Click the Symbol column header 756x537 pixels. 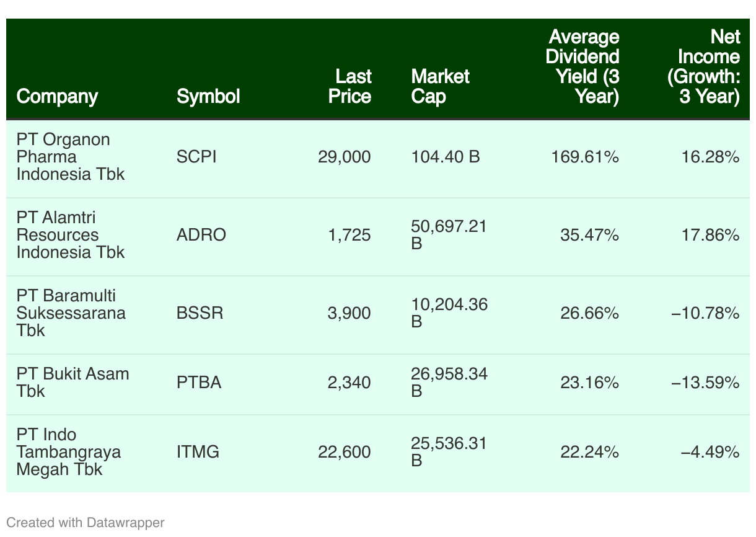[208, 96]
